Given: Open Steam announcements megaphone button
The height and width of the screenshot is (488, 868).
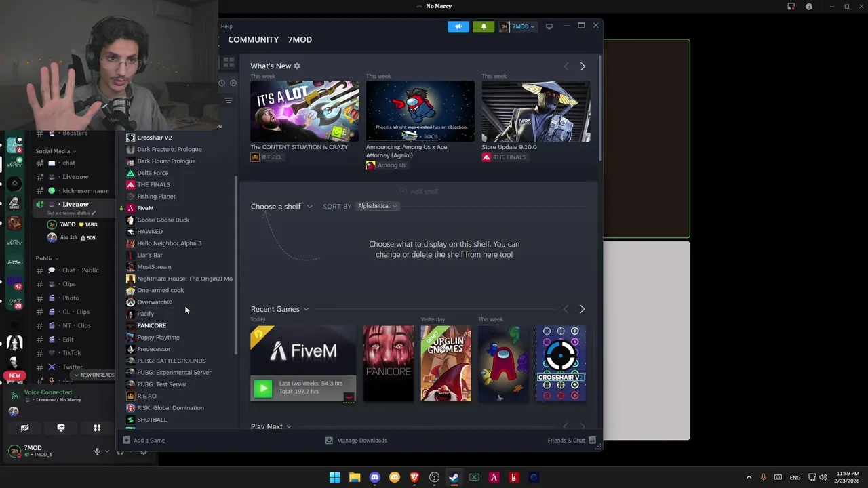Looking at the screenshot, I should [458, 26].
